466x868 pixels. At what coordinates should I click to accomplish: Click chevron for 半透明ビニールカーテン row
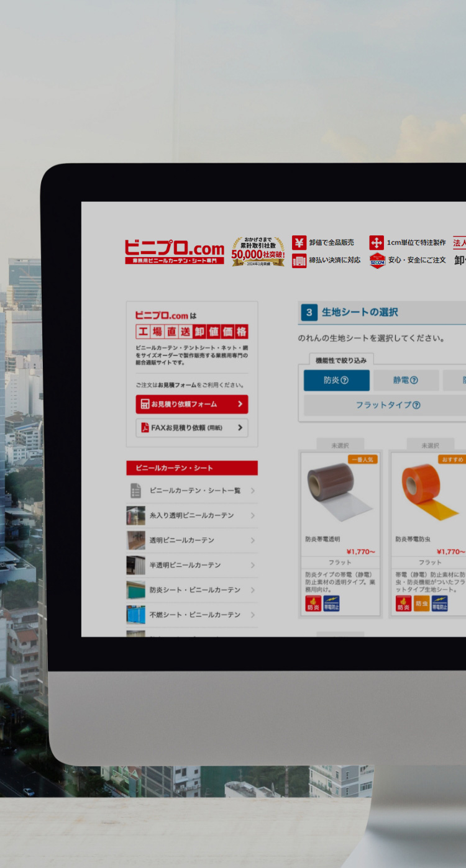point(252,565)
